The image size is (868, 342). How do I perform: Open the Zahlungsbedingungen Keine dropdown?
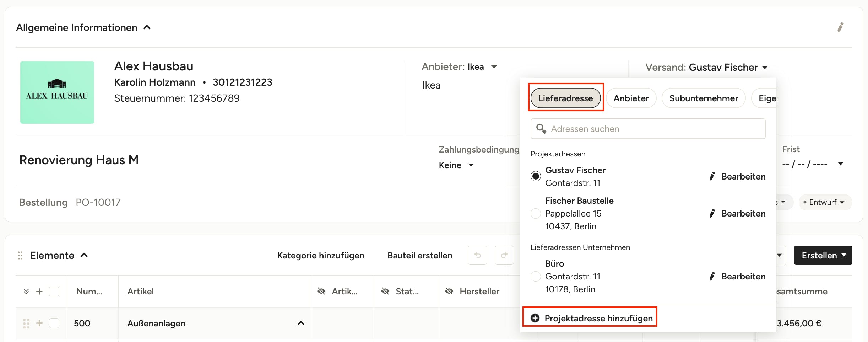tap(456, 165)
